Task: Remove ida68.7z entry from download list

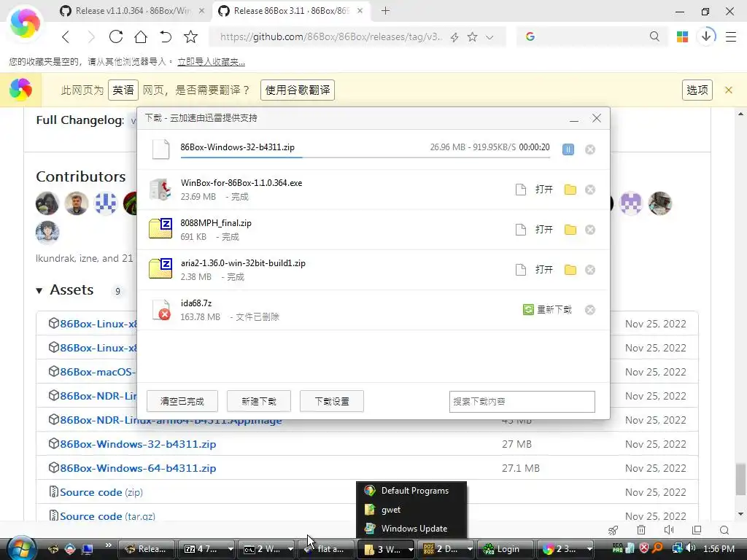Action: pyautogui.click(x=589, y=310)
